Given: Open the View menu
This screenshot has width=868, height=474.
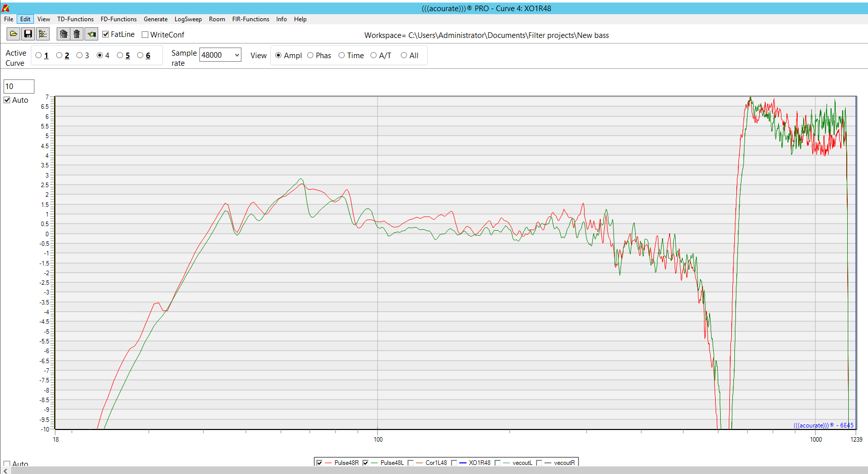Looking at the screenshot, I should tap(44, 19).
